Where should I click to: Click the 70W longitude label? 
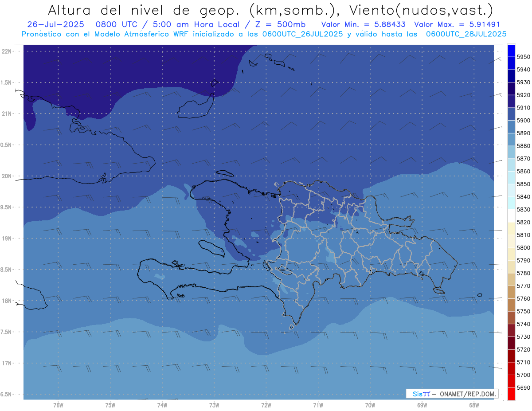(370, 405)
